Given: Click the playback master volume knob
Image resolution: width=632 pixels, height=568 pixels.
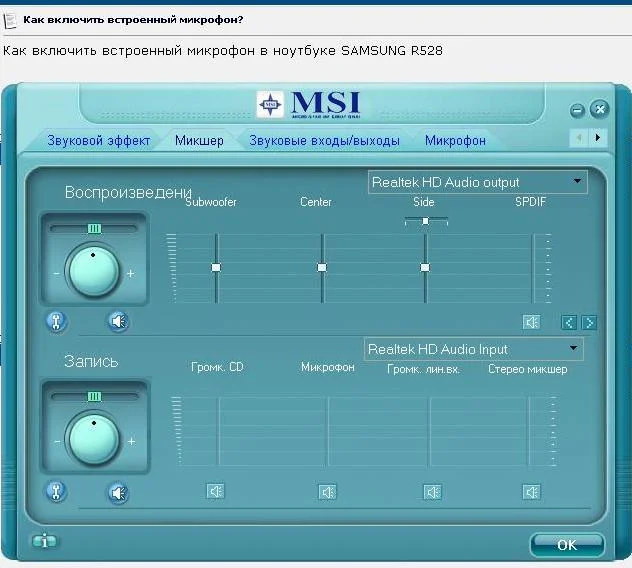Looking at the screenshot, I should click(x=93, y=270).
